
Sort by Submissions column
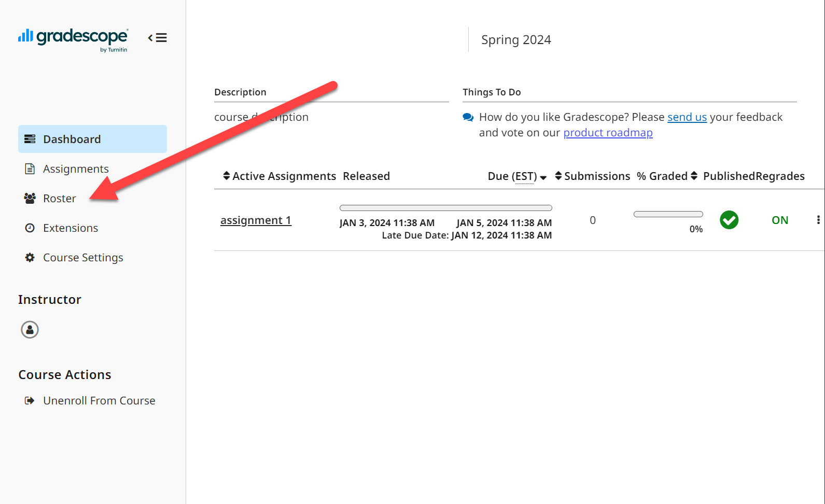tap(592, 176)
